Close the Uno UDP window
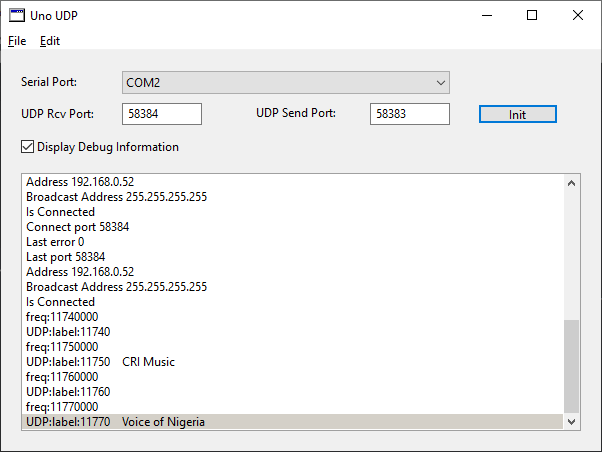The width and height of the screenshot is (602, 452). point(578,15)
